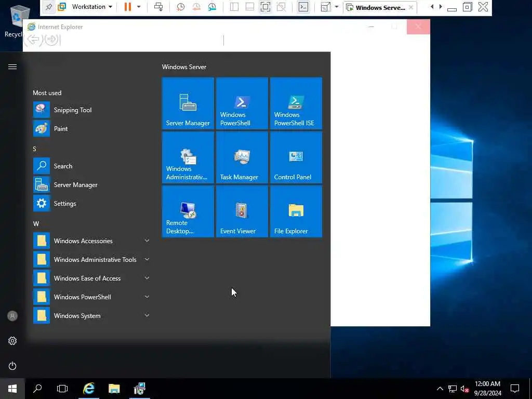Click the Power button in Start
Viewport: 532px width, 399px height.
[12, 366]
